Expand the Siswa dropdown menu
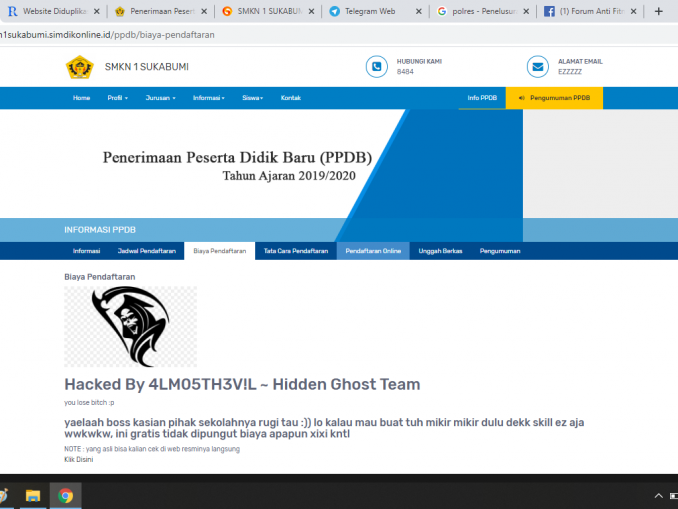 [253, 98]
